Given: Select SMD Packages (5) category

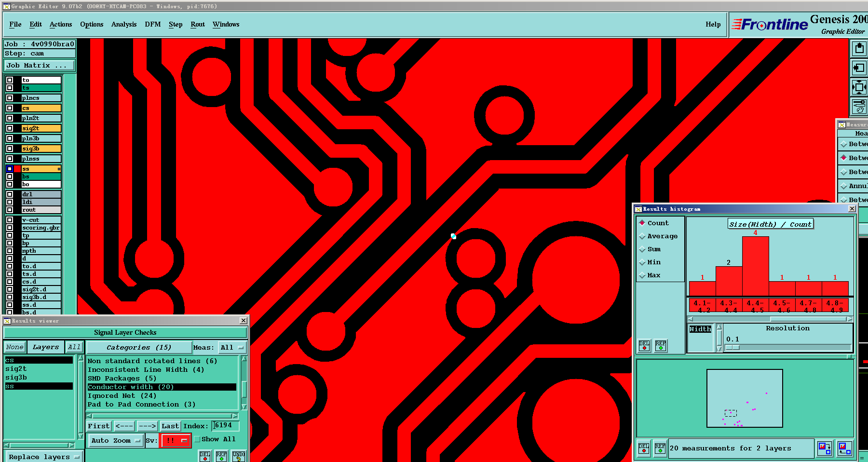Looking at the screenshot, I should (x=162, y=378).
